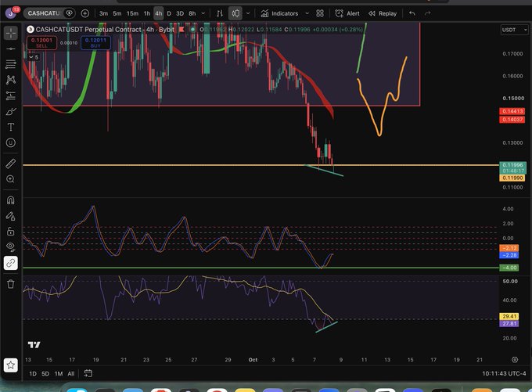The width and height of the screenshot is (532, 392).
Task: Toggle the symbol eye visibility icon
Action: pos(69,13)
